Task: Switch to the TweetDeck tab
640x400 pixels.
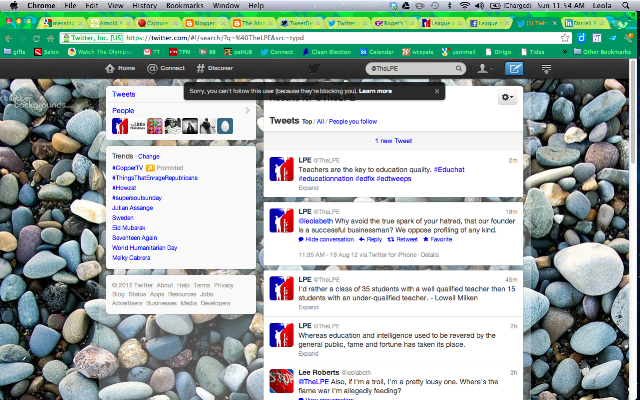Action: (302, 23)
